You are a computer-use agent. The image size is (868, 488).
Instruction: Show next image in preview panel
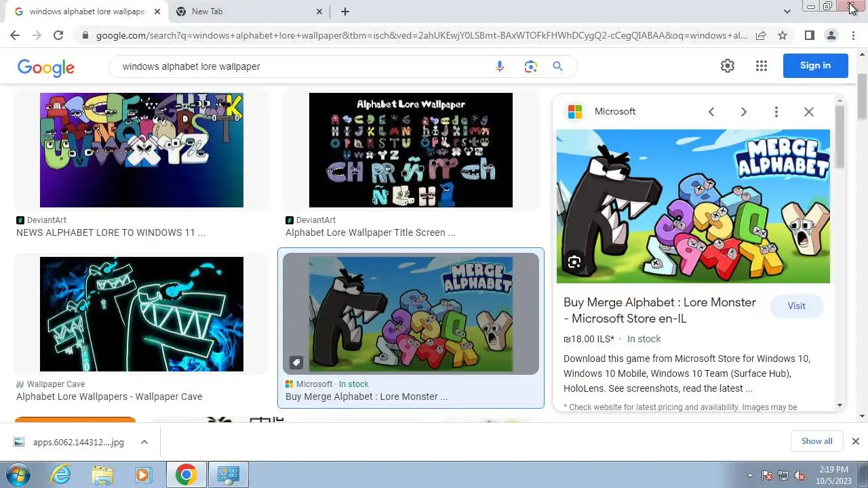744,112
